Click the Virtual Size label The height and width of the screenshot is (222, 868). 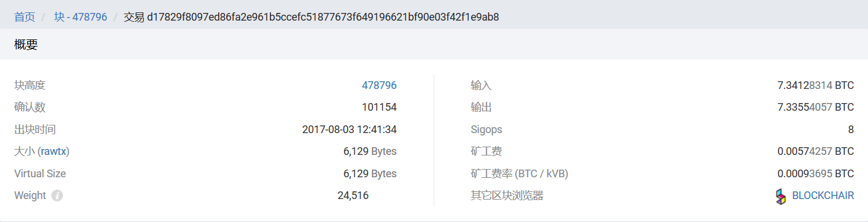tap(40, 174)
